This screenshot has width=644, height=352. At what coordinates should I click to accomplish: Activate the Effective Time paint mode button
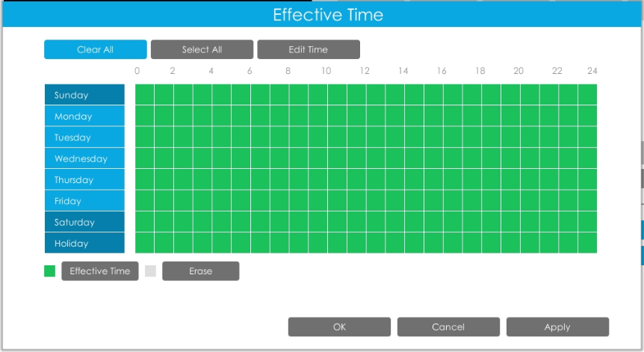pos(100,271)
